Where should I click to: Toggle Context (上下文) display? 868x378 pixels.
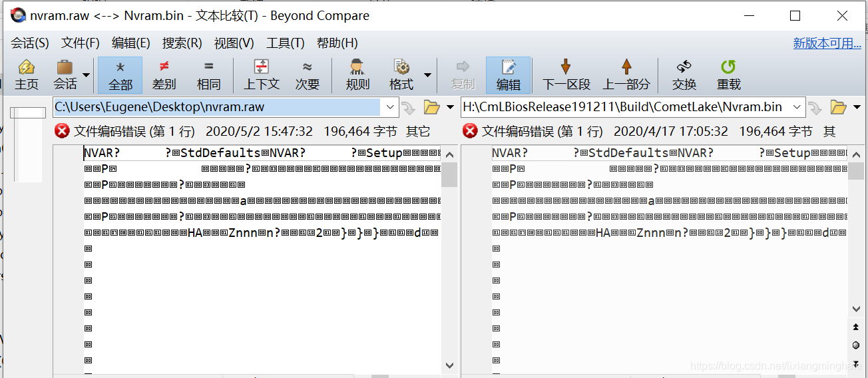coord(262,75)
